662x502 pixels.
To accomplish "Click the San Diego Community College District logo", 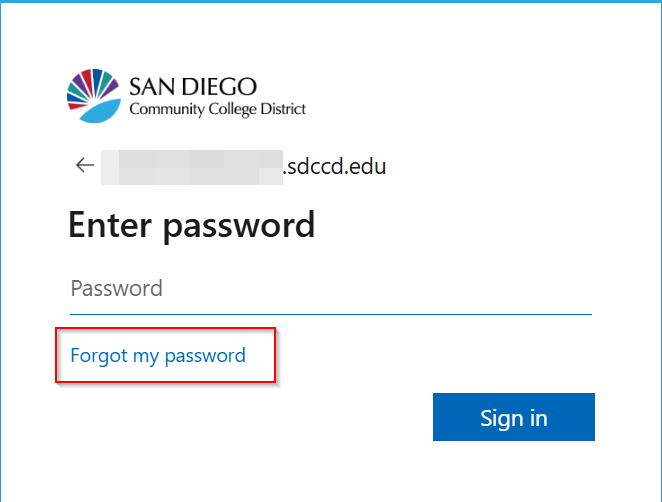I will point(186,96).
